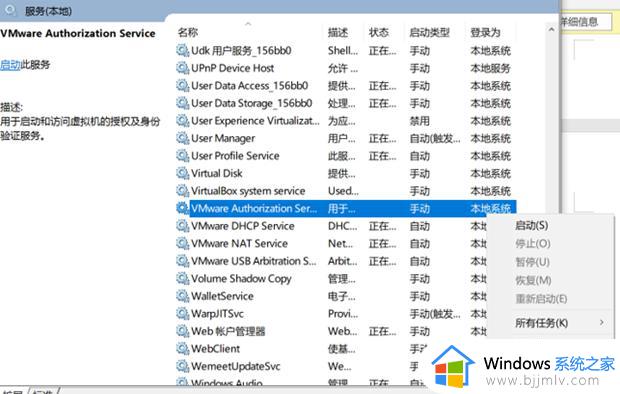Select the User Data Access_156bb0 service

click(x=250, y=85)
